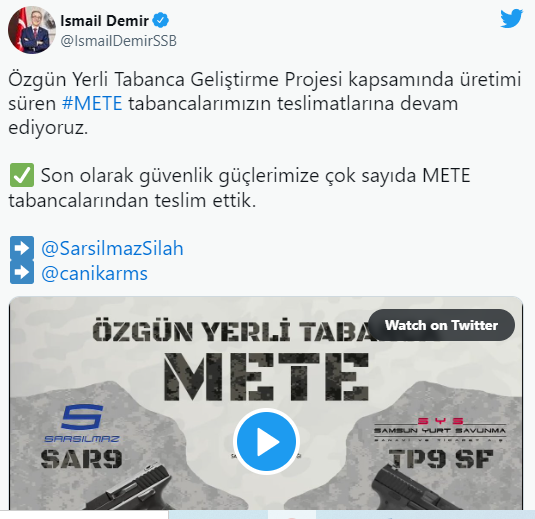Click the pistol image below SAR9
The height and width of the screenshot is (519, 535).
(131, 488)
